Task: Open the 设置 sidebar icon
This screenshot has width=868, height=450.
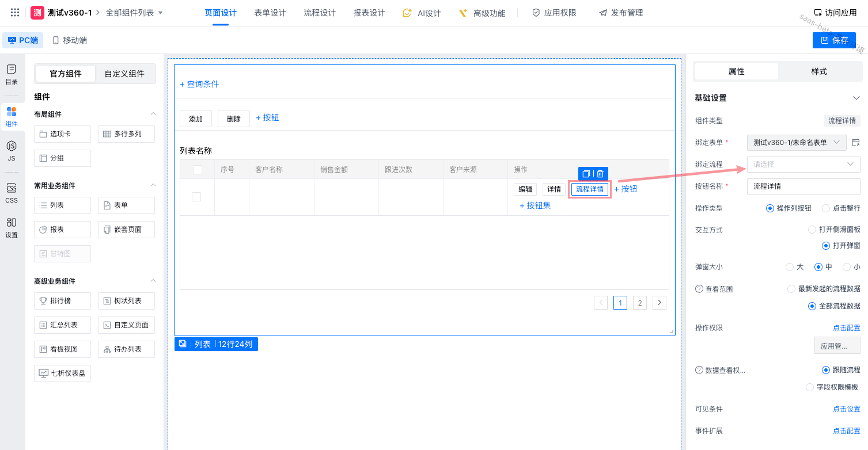Action: coord(12,227)
